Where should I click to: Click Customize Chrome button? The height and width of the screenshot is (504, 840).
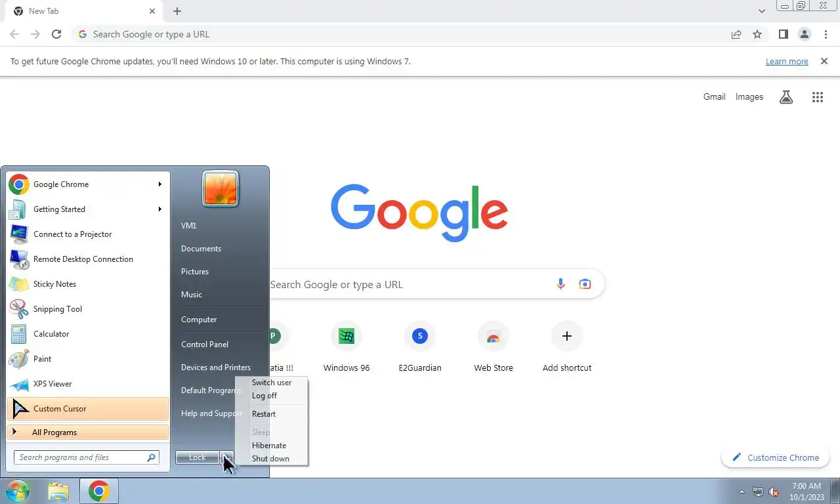click(775, 458)
